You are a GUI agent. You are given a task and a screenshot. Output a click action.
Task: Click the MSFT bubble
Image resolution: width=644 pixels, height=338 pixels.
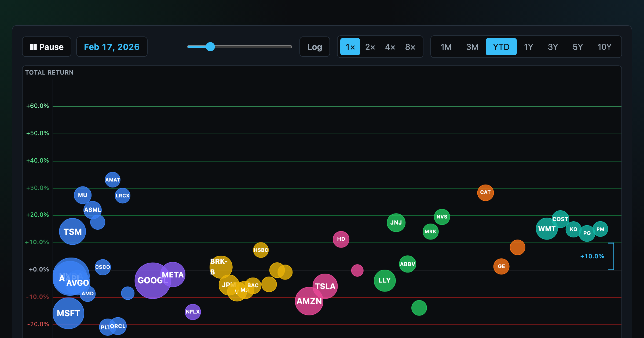pos(68,313)
